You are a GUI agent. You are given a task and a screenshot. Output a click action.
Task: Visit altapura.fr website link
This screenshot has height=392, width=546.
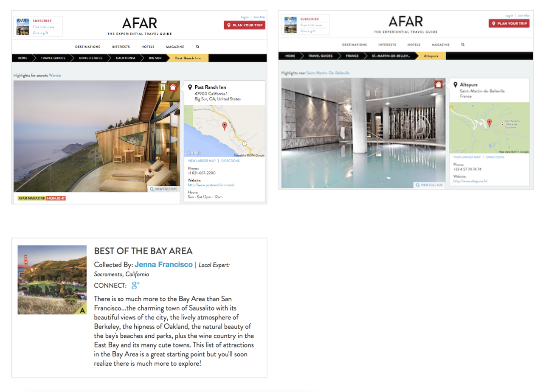click(x=470, y=181)
